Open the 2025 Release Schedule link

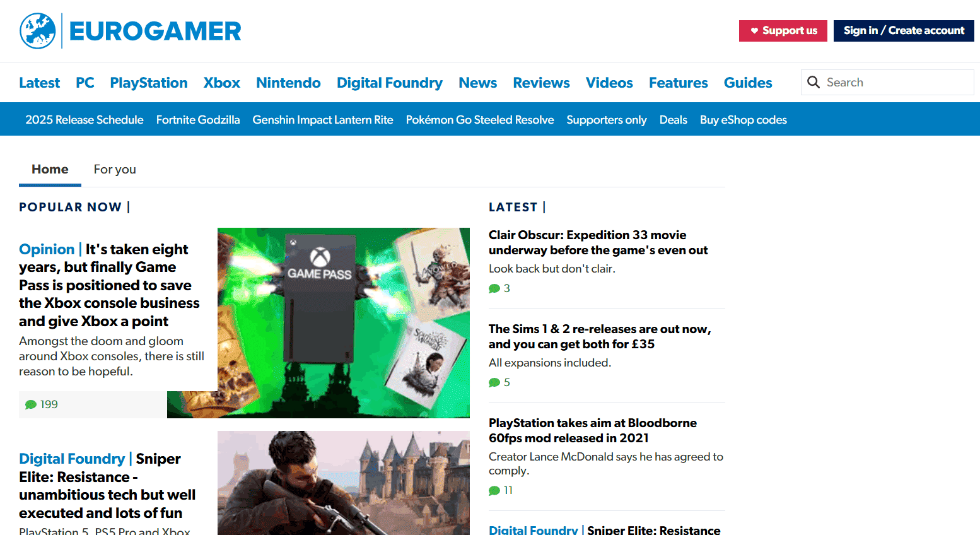coord(85,120)
